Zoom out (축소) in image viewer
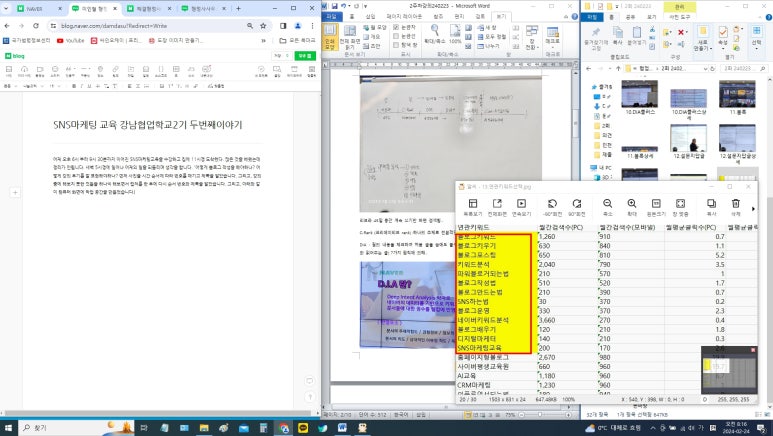The image size is (773, 436). 607,207
